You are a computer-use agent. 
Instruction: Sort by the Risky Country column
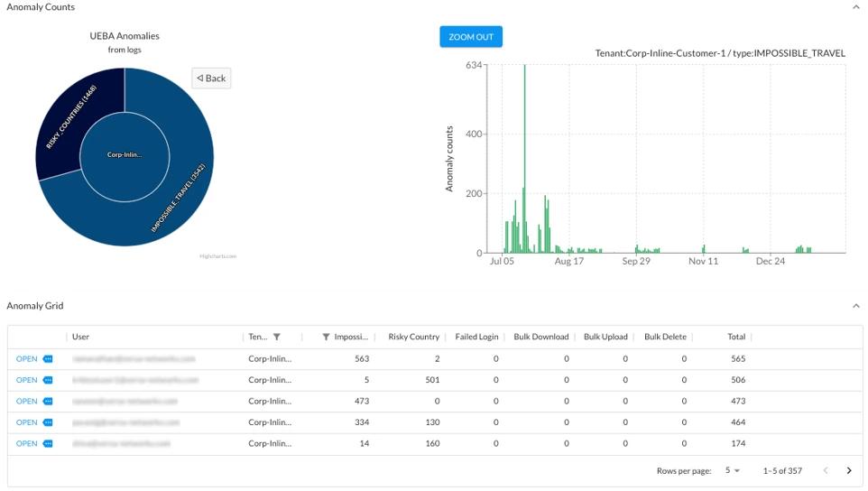pos(413,338)
